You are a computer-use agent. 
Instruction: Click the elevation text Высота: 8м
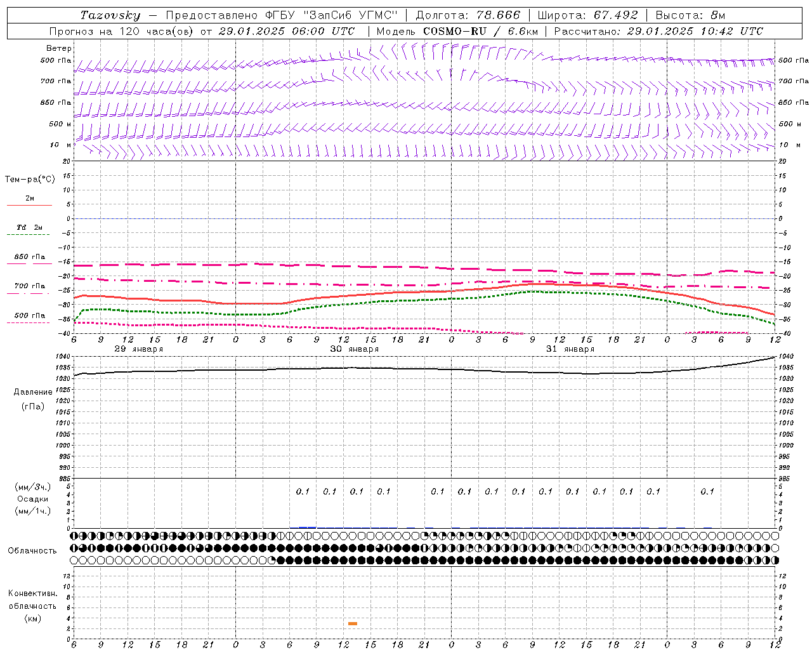point(690,15)
